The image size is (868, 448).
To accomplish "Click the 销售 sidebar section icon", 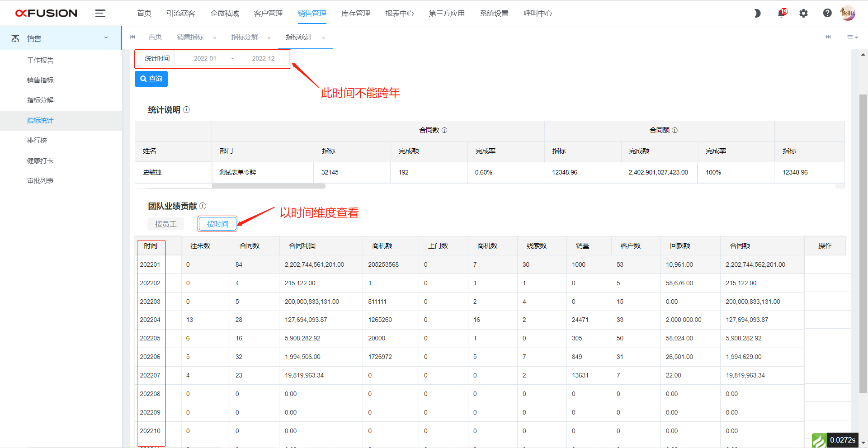I will [15, 38].
